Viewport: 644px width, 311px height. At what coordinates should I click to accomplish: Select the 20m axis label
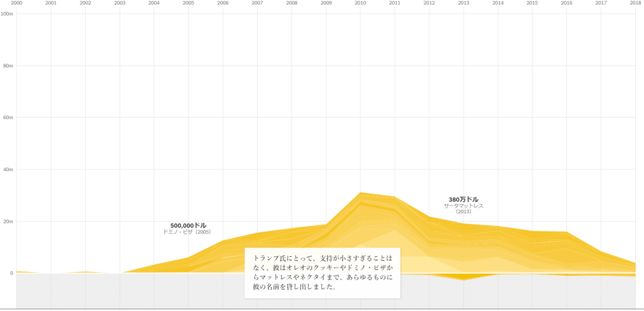pos(9,221)
